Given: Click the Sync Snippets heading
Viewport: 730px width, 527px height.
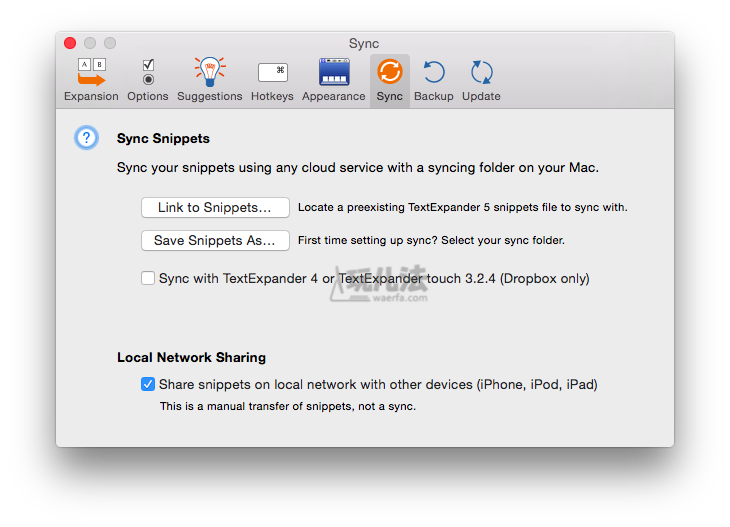Looking at the screenshot, I should pyautogui.click(x=163, y=139).
